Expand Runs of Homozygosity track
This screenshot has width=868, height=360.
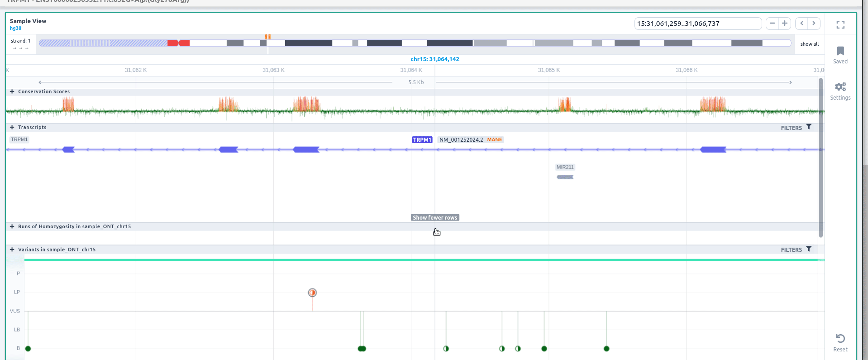[12, 226]
